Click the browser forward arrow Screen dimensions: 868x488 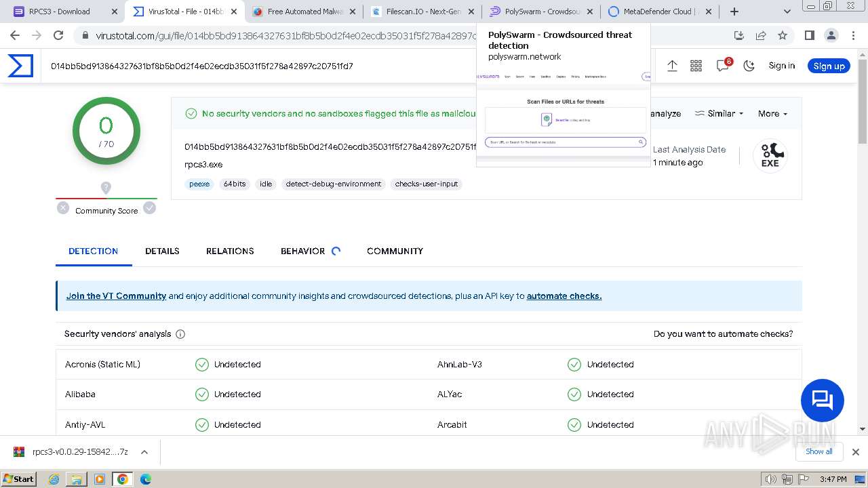tap(37, 35)
